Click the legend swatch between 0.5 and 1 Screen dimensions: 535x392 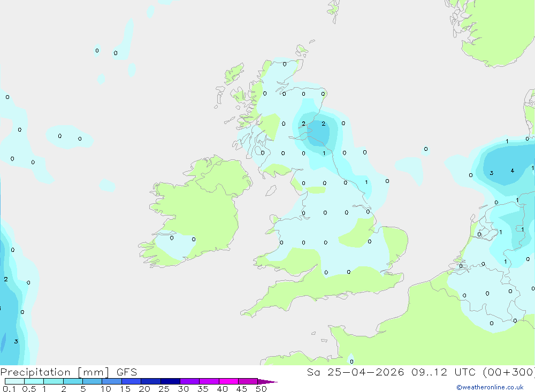click(x=34, y=381)
